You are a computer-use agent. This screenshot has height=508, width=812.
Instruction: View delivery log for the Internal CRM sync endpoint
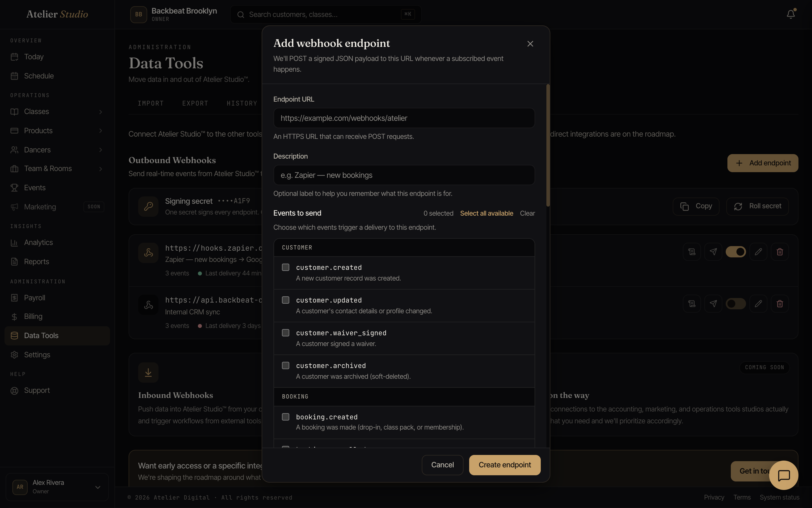692,304
